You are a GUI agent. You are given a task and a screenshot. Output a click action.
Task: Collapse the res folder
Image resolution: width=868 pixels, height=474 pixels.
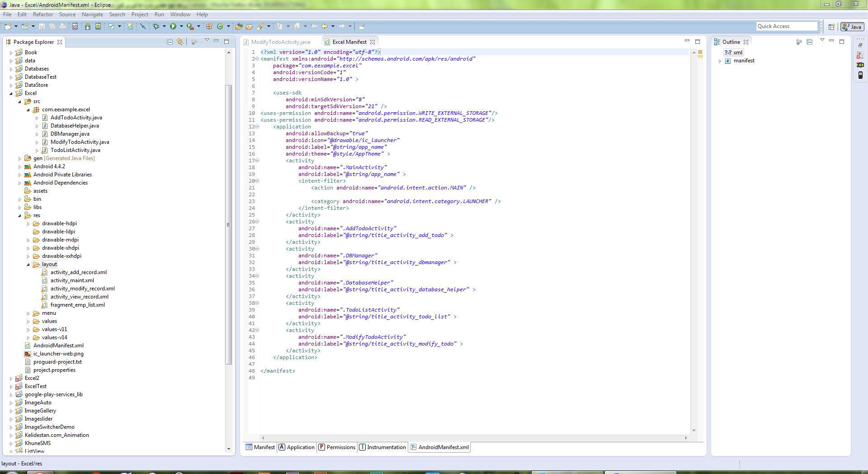20,215
